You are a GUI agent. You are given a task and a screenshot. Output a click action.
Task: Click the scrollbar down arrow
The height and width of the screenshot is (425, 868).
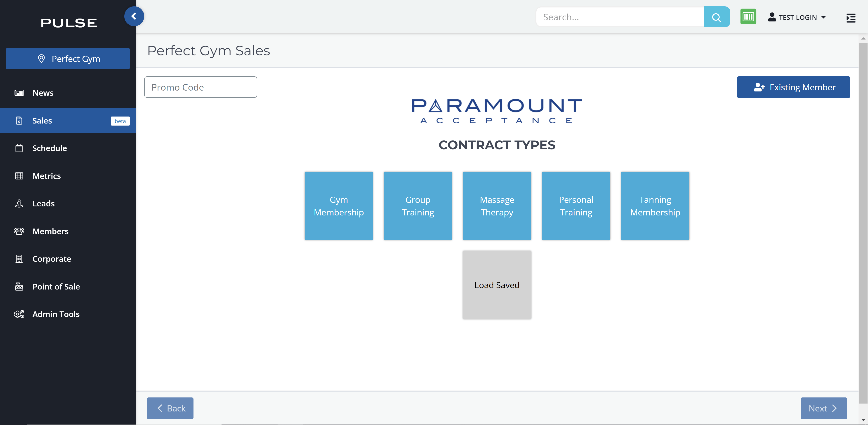[863, 420]
